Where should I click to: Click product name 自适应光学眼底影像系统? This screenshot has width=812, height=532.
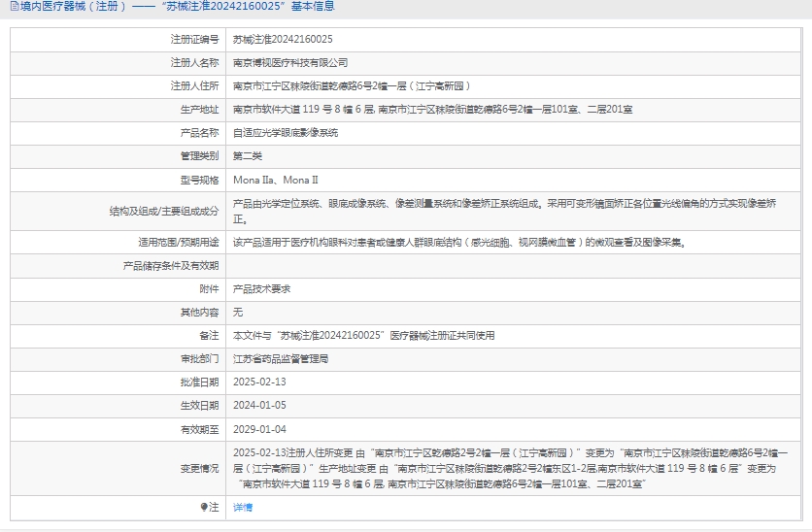pos(286,133)
